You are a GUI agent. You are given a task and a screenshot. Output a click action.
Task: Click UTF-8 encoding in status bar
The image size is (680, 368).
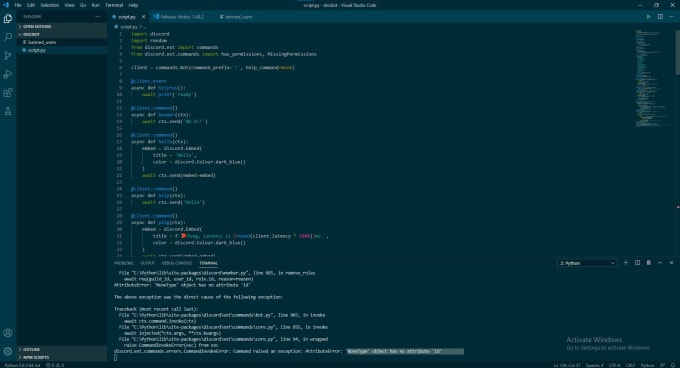tap(614, 365)
